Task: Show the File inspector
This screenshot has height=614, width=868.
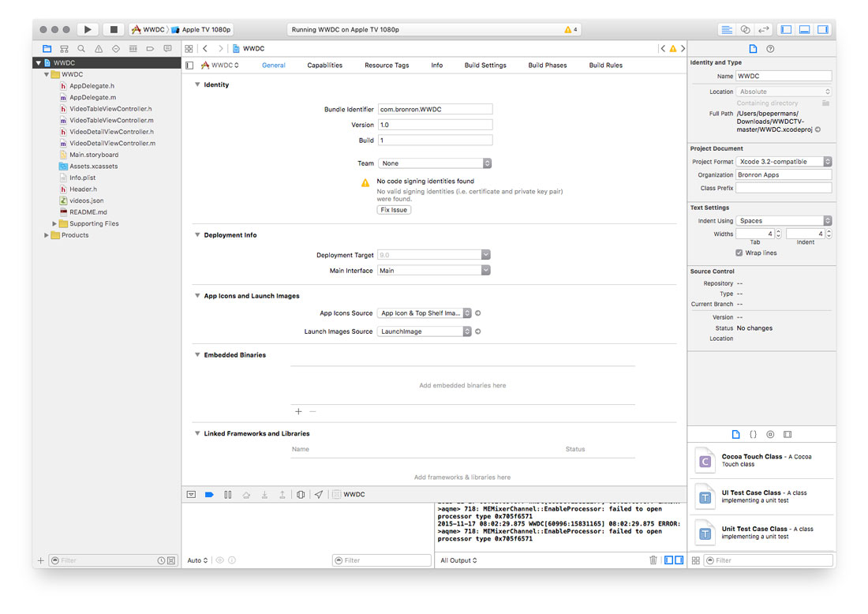Action: [x=753, y=49]
